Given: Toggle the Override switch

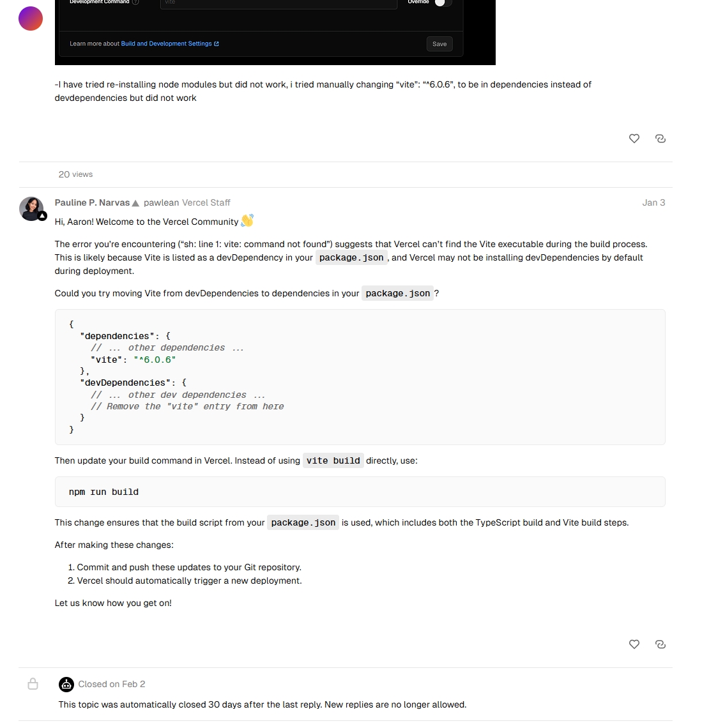Looking at the screenshot, I should [443, 3].
